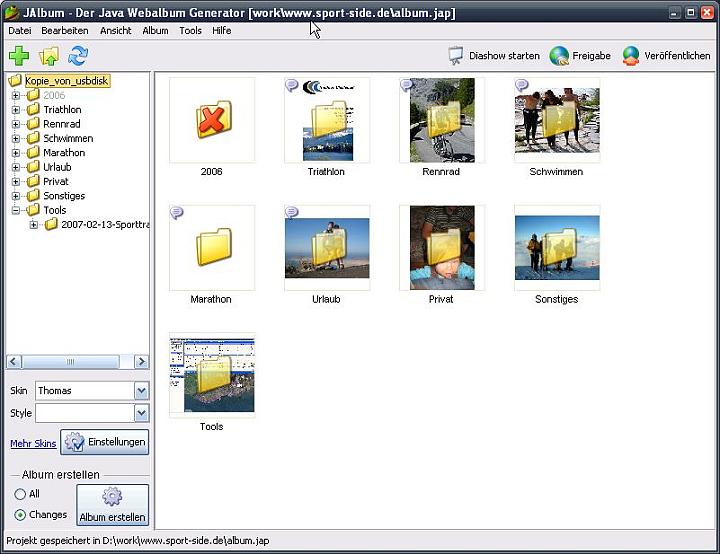720x554 pixels.
Task: Click the open folder with arrow icon
Action: 49,56
